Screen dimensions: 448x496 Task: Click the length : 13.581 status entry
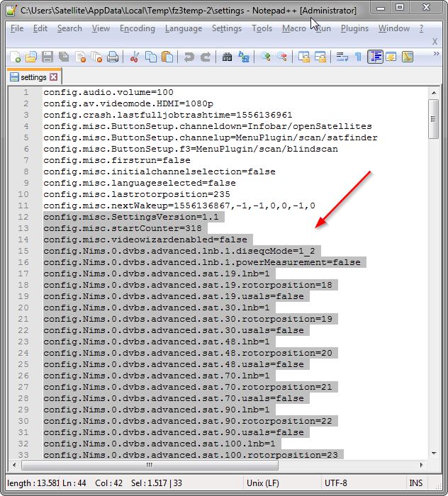pyautogui.click(x=33, y=483)
